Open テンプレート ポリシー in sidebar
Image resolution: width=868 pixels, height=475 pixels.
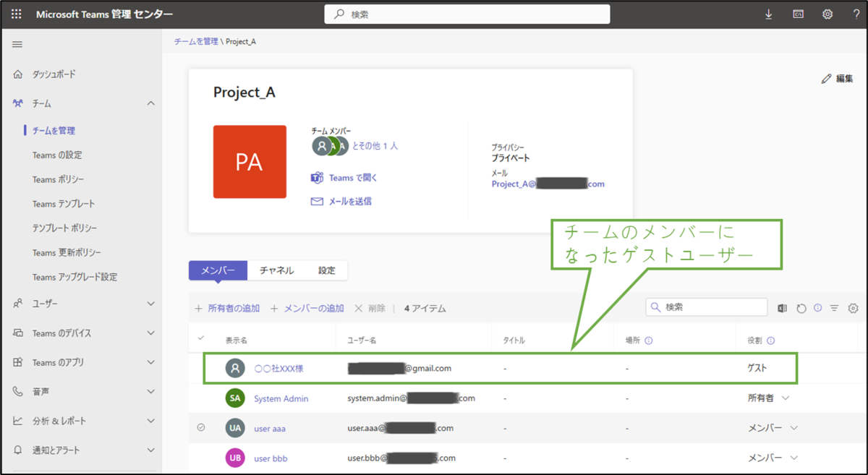pyautogui.click(x=64, y=228)
